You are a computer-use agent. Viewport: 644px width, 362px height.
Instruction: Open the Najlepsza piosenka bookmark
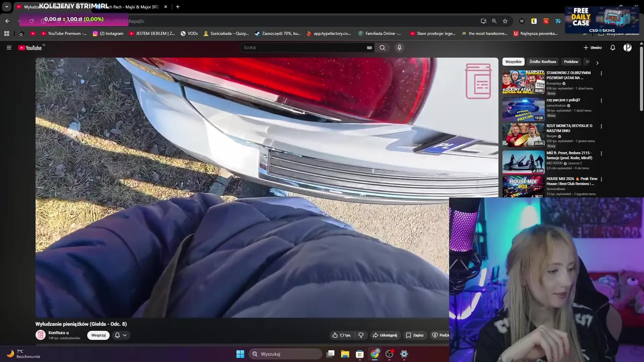click(x=535, y=34)
